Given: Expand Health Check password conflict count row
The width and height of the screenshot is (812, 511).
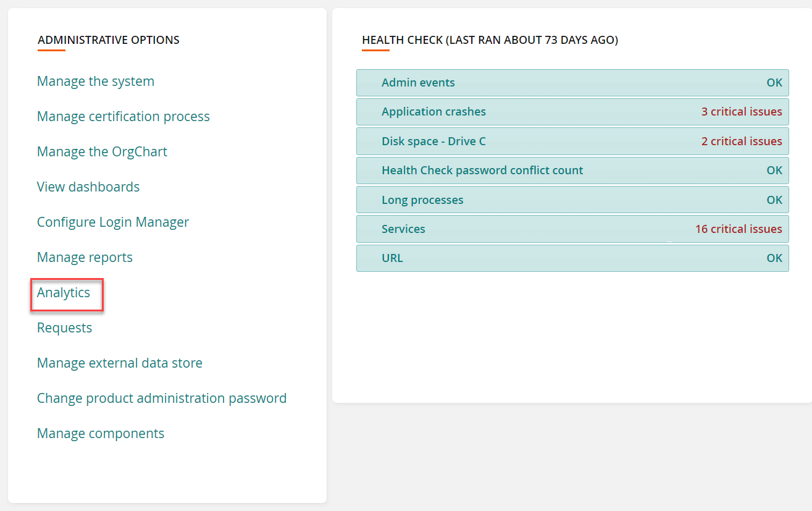Looking at the screenshot, I should pyautogui.click(x=572, y=171).
